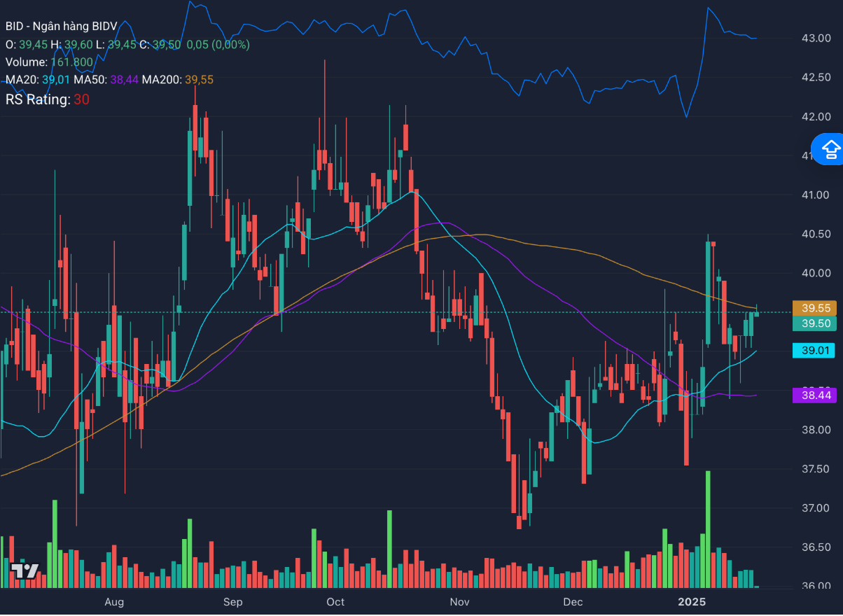The height and width of the screenshot is (616, 843).
Task: Click the 41.00 price axis label
Action: [x=816, y=195]
